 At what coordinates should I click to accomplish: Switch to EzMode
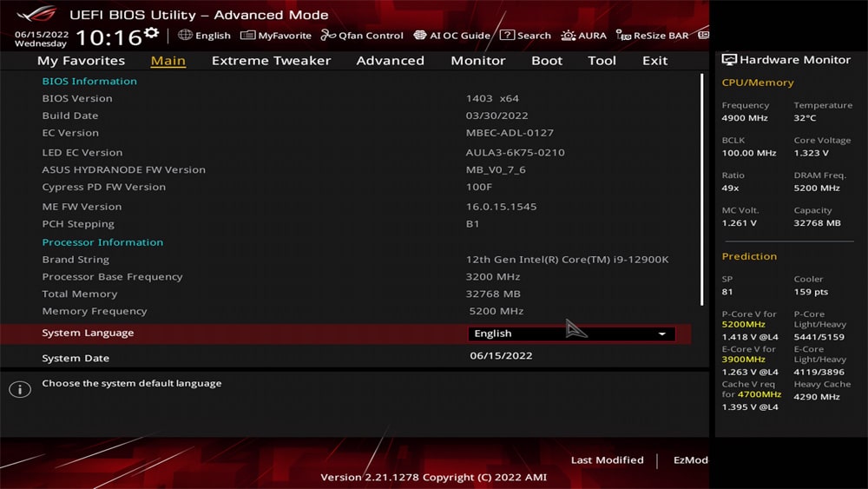click(691, 460)
